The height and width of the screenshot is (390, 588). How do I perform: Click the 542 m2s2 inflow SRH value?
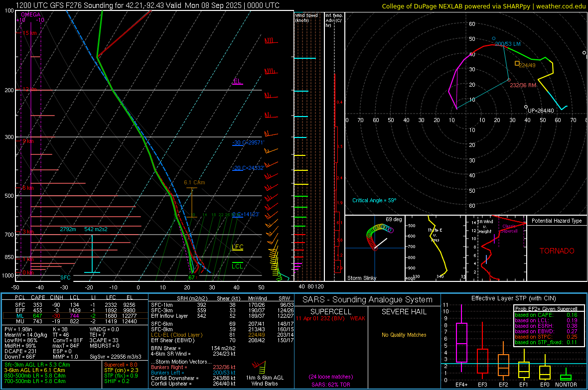coord(96,229)
